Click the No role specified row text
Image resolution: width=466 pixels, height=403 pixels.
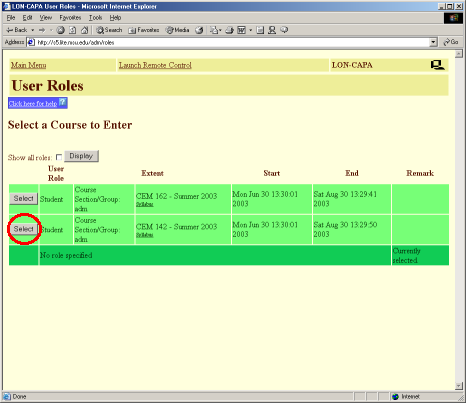click(x=66, y=255)
